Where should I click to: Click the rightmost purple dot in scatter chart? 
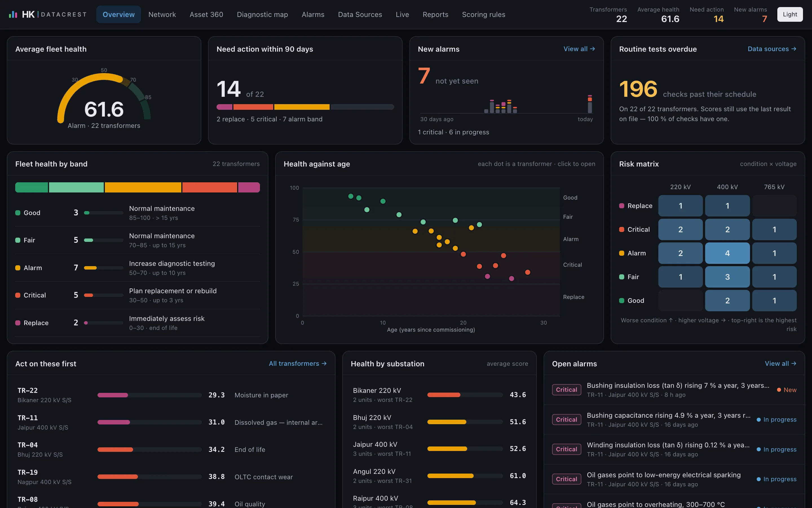point(512,279)
